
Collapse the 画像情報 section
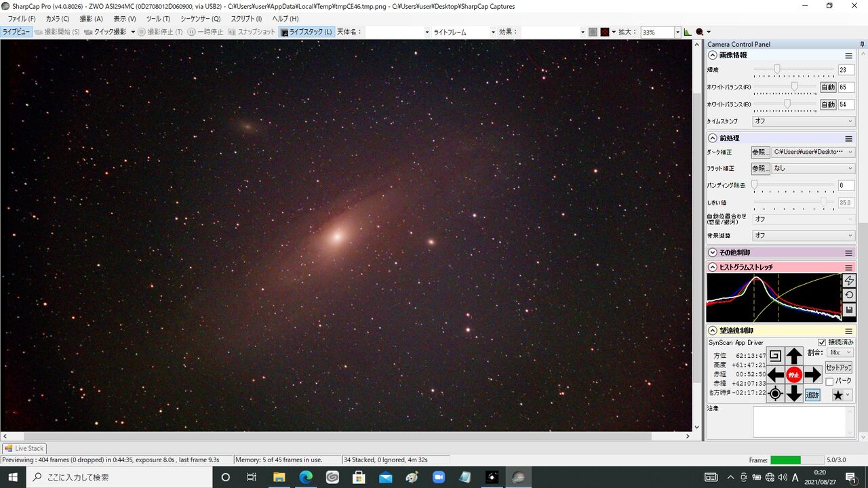pos(712,56)
